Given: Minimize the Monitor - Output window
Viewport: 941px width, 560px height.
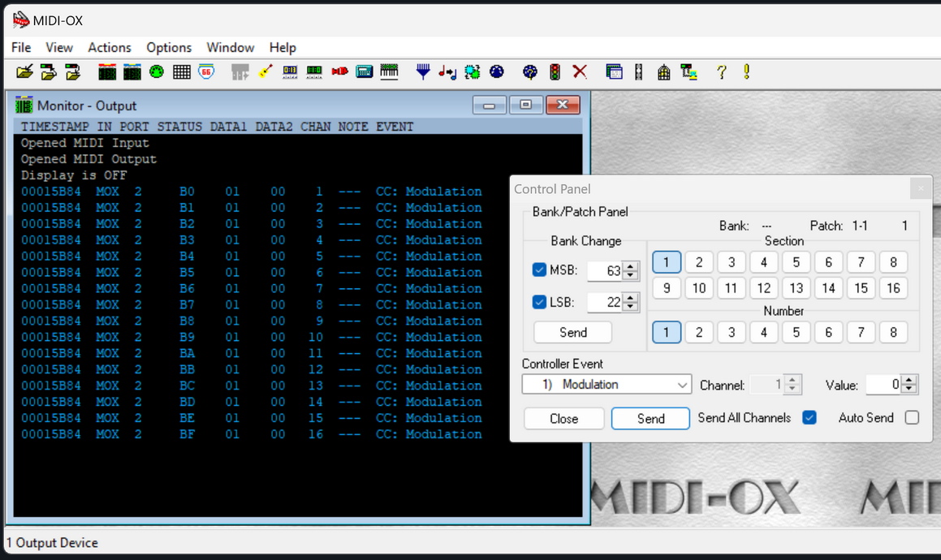Looking at the screenshot, I should tap(489, 105).
